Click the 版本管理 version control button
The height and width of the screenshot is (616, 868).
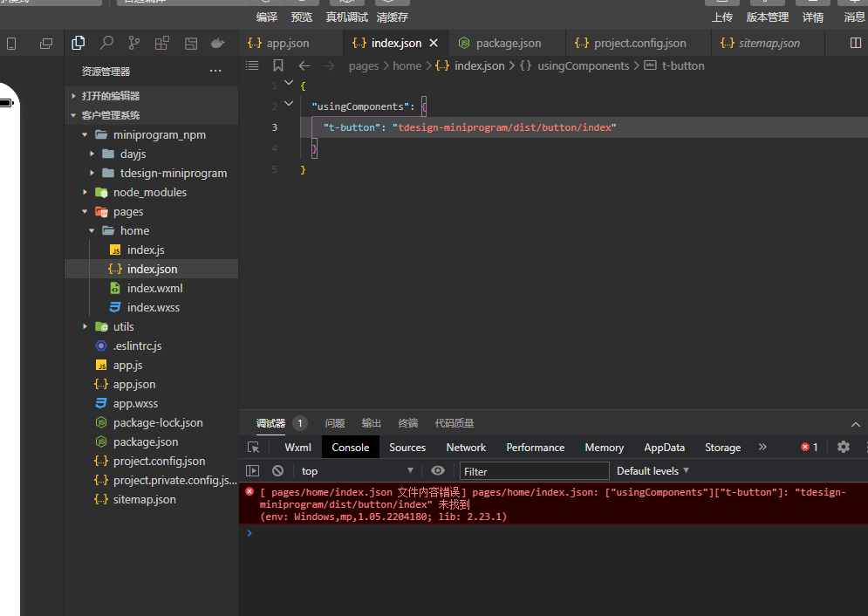(x=768, y=17)
